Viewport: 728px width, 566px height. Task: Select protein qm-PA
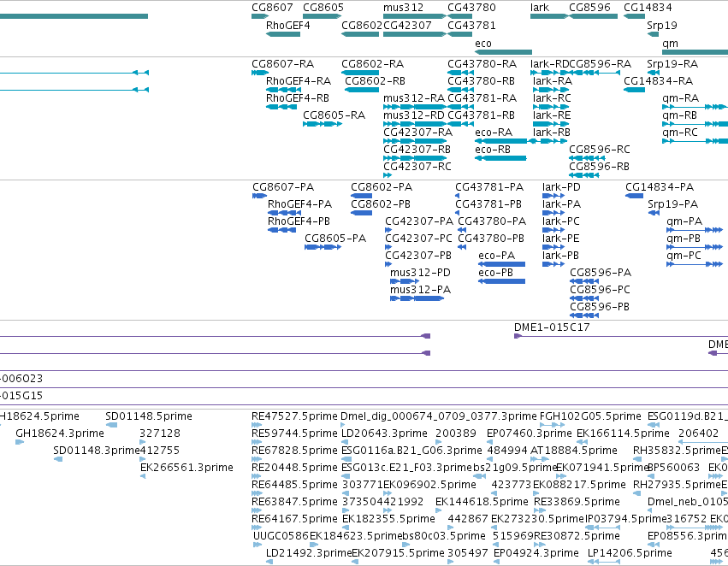(695, 230)
